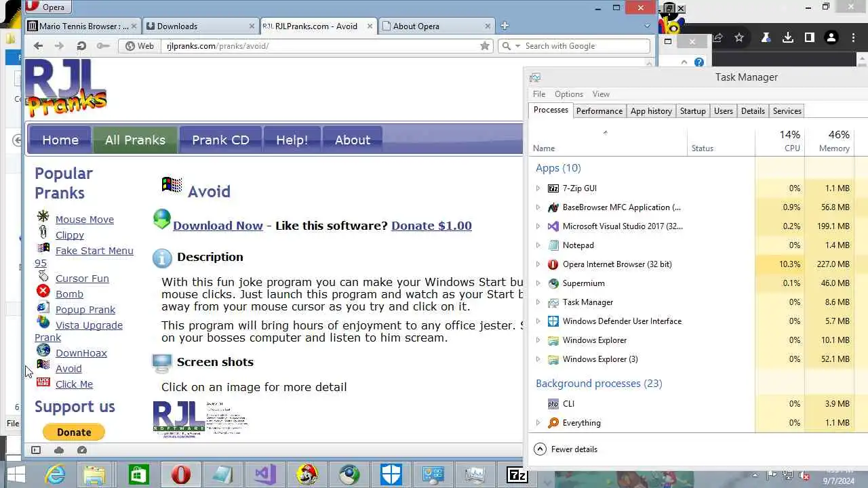Click the red Bomb prank icon
Image resolution: width=868 pixels, height=488 pixels.
click(43, 291)
